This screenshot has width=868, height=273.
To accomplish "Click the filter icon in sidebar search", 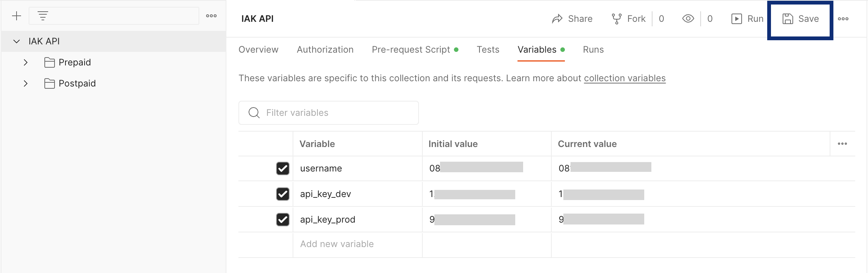I will [43, 16].
